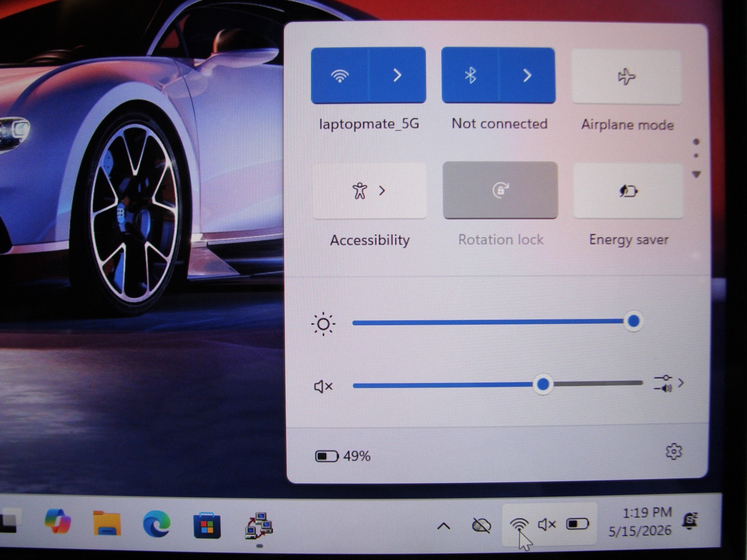
Task: Click the OneDrive cloud tray icon
Action: click(481, 525)
